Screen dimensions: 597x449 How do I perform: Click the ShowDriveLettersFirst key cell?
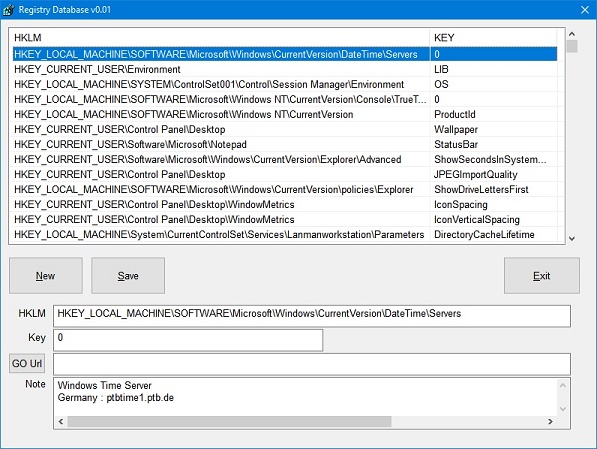tap(493, 189)
